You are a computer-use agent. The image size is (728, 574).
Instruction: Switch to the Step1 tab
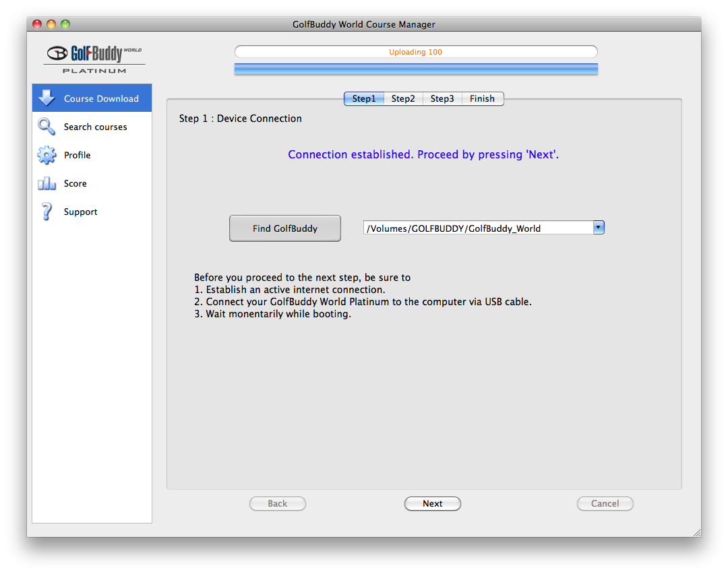click(364, 98)
